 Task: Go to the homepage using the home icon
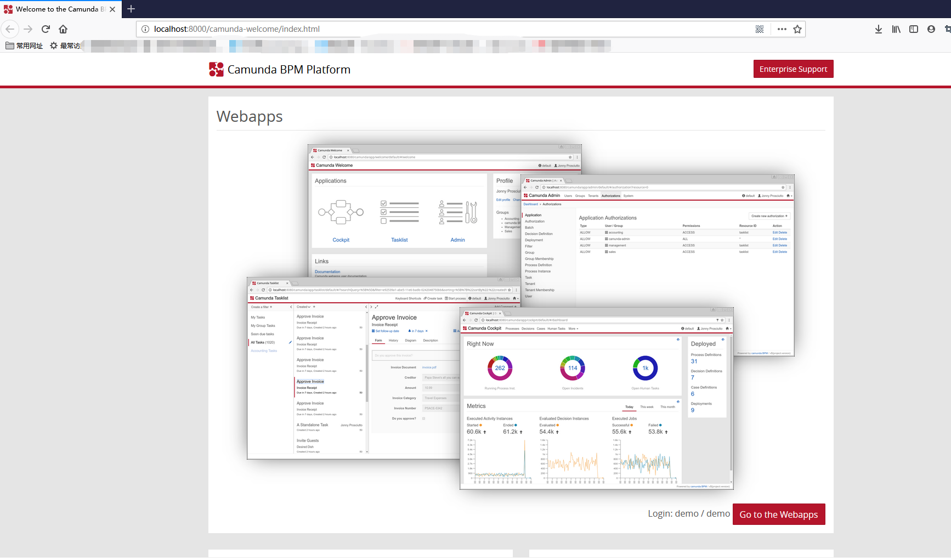[x=63, y=29]
